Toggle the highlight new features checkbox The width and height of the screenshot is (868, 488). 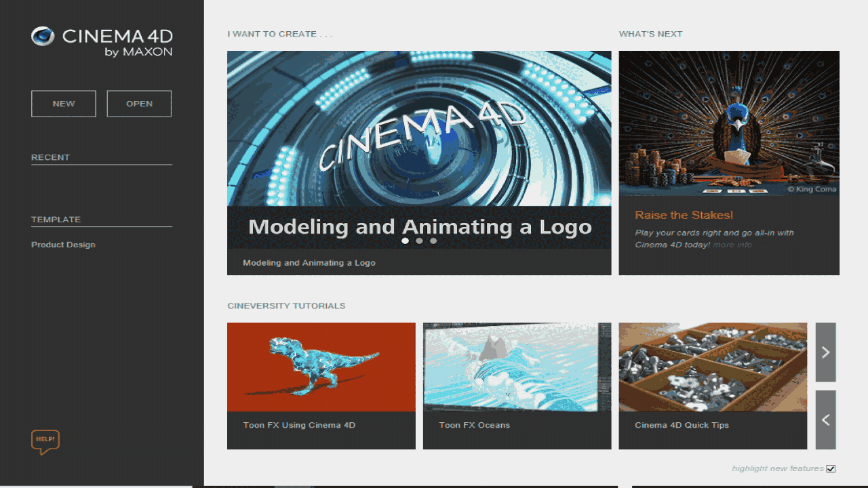831,468
